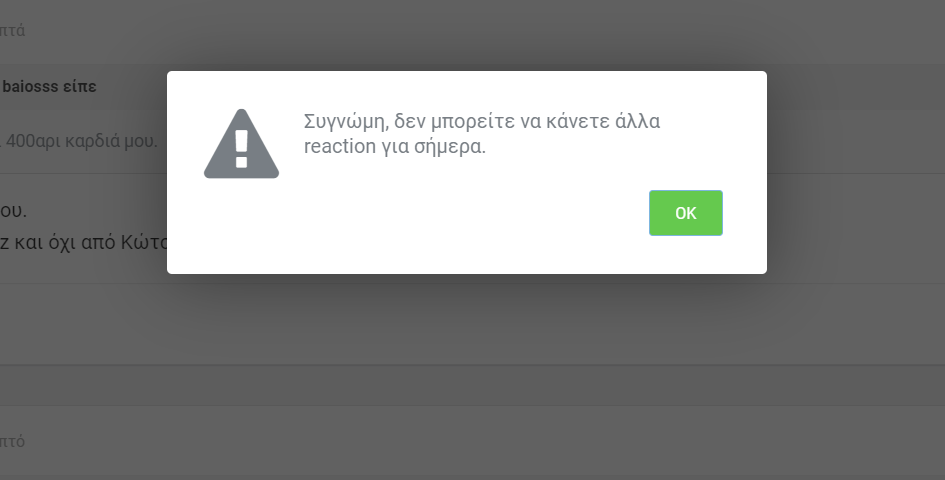Image resolution: width=945 pixels, height=480 pixels.
Task: Click the word άλλα in the alert message
Action: click(638, 121)
